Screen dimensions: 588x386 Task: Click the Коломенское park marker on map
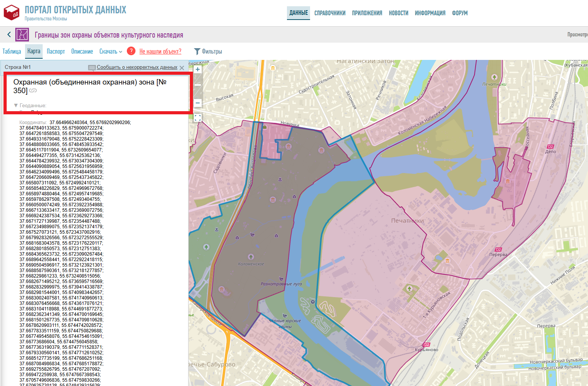click(251, 257)
